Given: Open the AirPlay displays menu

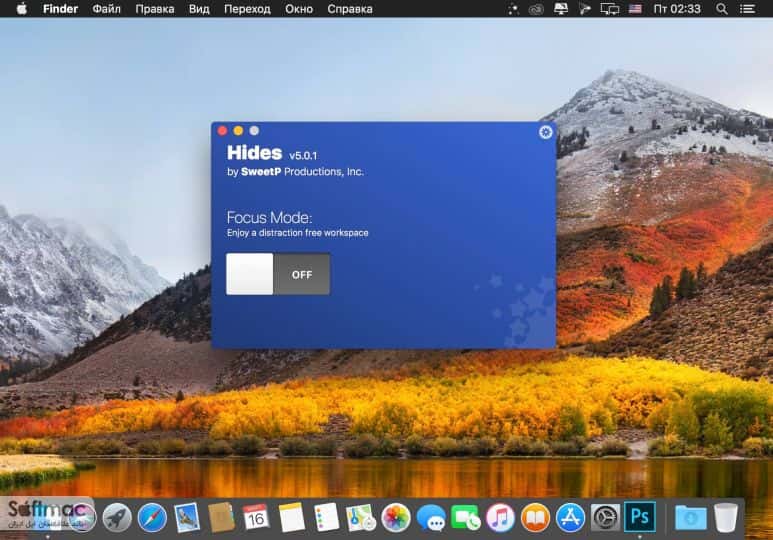Looking at the screenshot, I should coord(609,9).
